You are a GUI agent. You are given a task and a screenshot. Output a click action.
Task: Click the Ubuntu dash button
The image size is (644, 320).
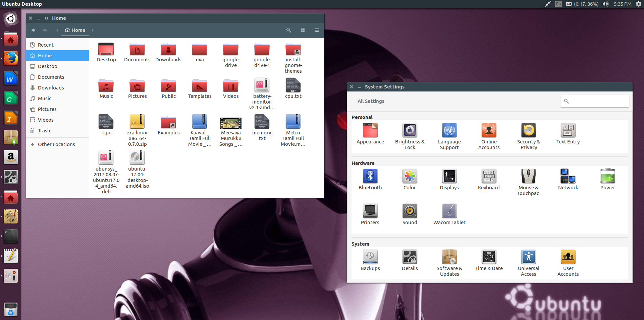click(11, 19)
